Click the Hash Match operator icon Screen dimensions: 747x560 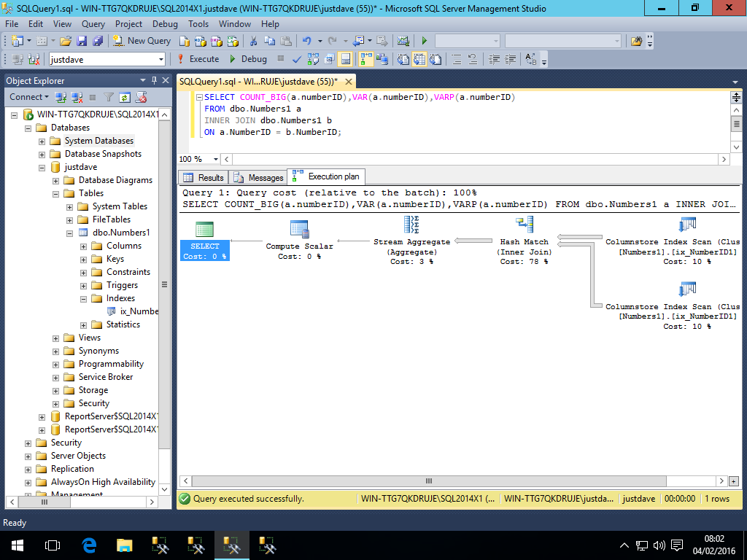click(x=525, y=225)
